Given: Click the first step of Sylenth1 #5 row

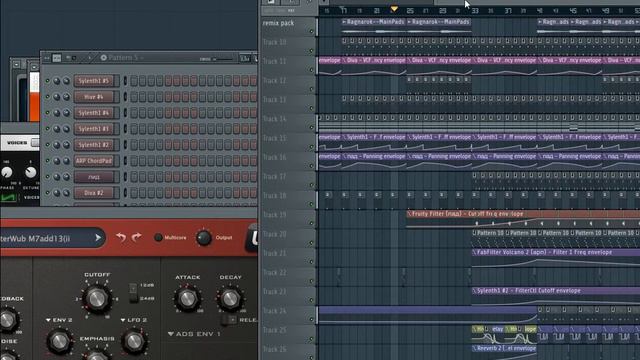Looking at the screenshot, I should (134, 81).
